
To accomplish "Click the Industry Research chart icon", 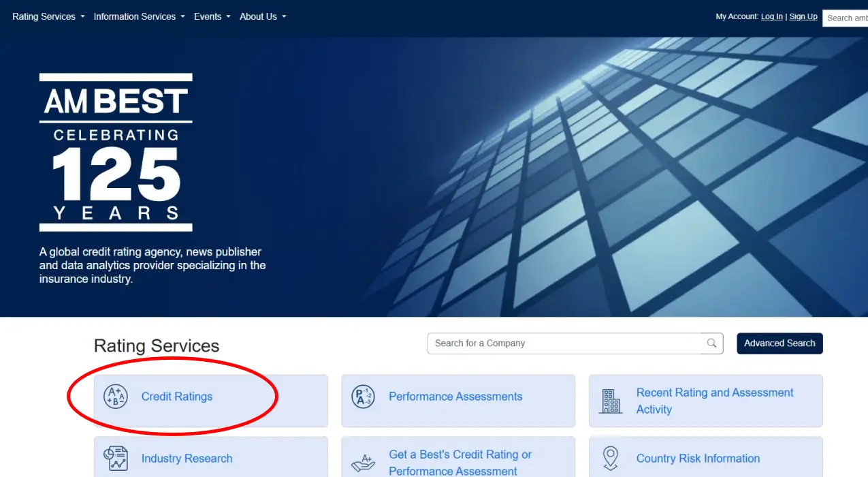I will coord(116,459).
